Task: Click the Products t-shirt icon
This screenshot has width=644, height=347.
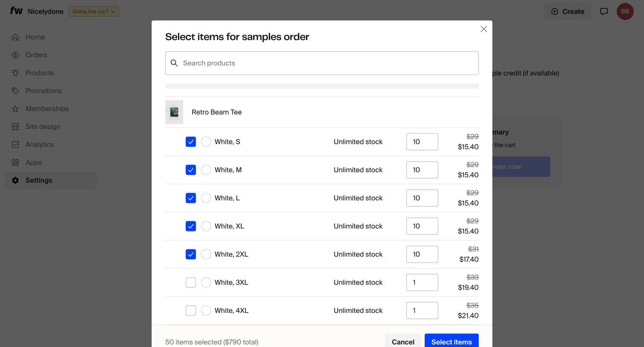Action: click(x=15, y=73)
